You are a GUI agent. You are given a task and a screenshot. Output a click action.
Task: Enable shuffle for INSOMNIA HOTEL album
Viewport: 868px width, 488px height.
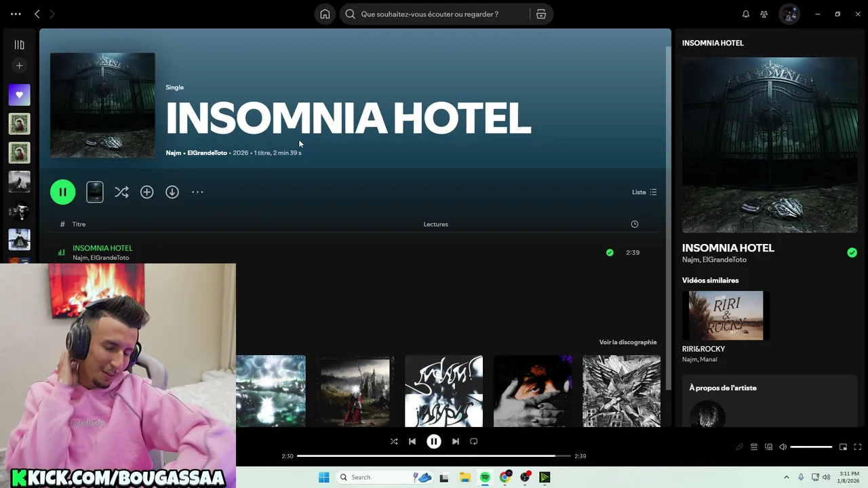tap(121, 192)
